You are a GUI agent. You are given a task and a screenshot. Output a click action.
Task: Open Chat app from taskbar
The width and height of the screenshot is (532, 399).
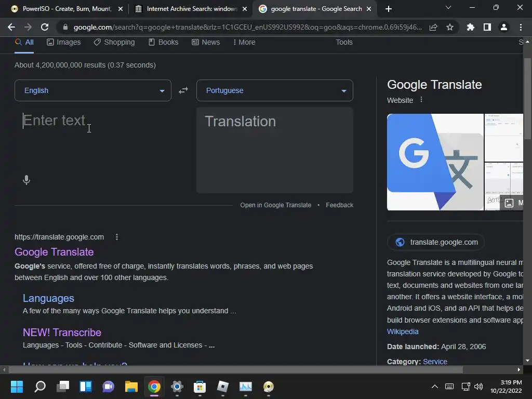[x=109, y=387]
